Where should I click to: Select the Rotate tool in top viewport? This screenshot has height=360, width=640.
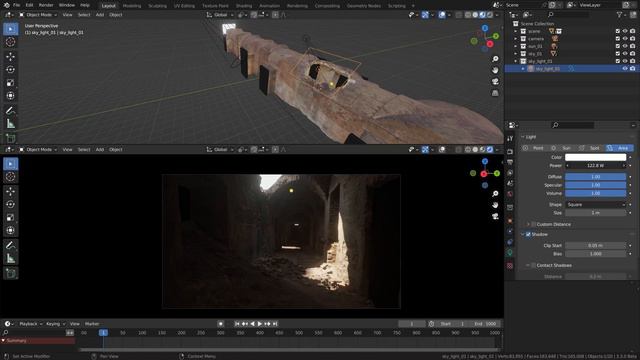[11, 69]
